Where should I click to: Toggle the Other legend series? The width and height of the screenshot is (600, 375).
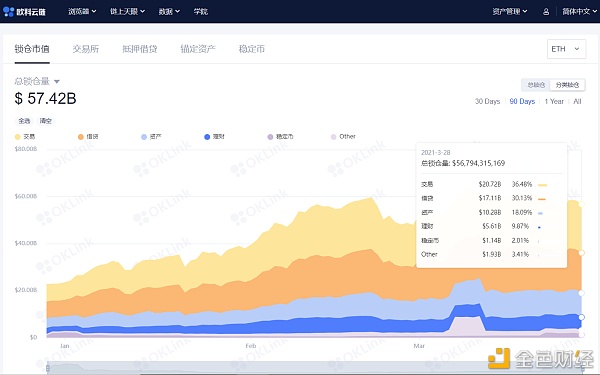pos(343,137)
